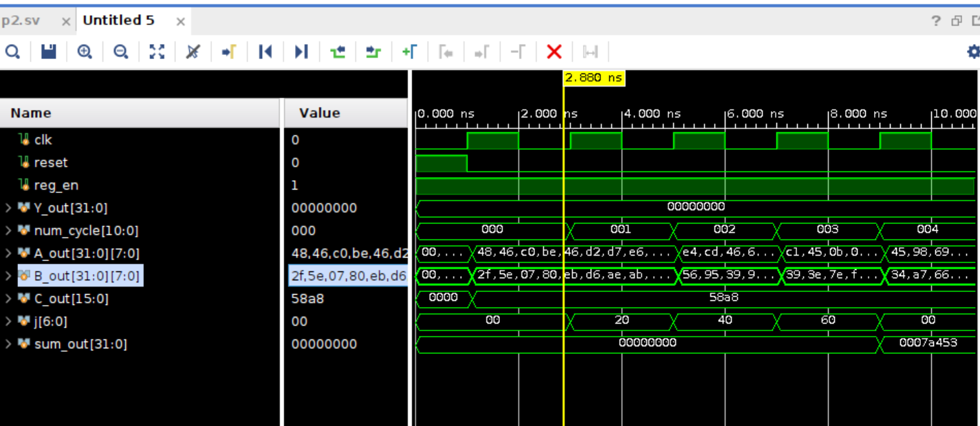
Task: Select the sum_out[31:0] signal name
Action: [80, 344]
